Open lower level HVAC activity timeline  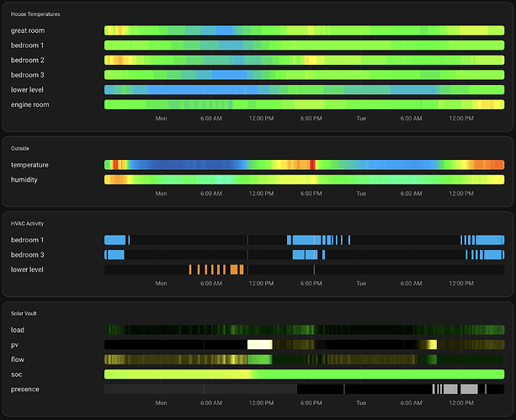(305, 269)
